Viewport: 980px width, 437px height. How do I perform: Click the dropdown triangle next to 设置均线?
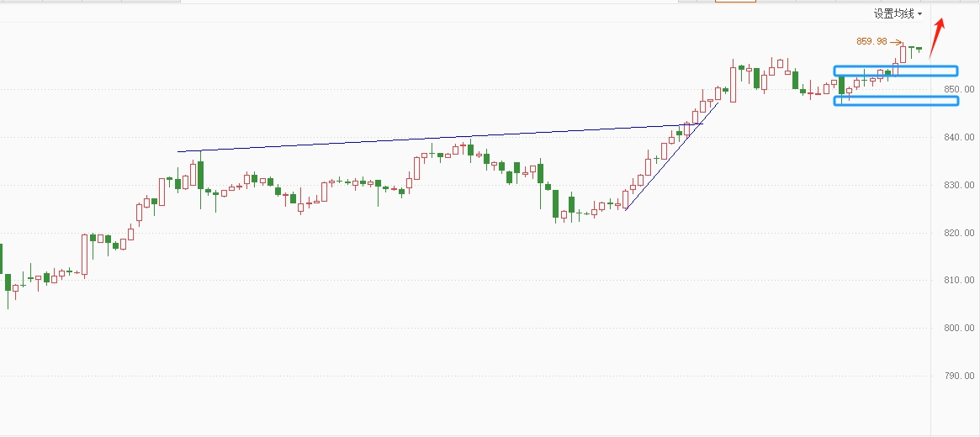point(920,14)
